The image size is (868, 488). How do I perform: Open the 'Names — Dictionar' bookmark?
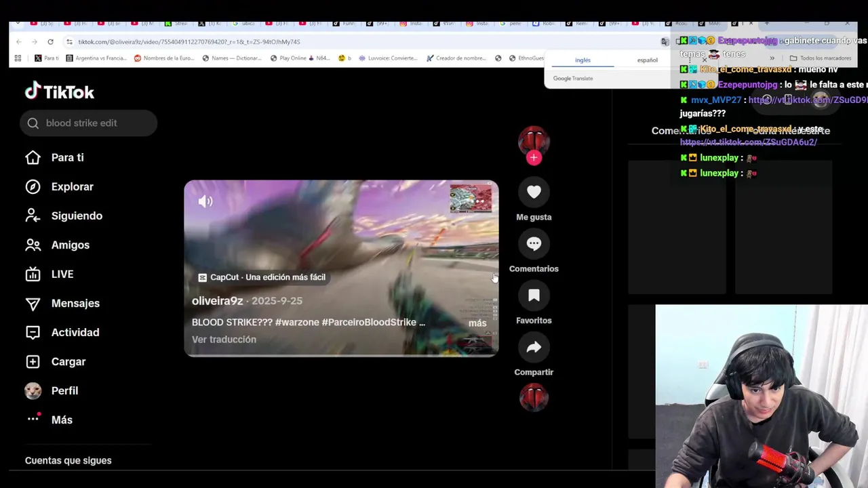233,58
